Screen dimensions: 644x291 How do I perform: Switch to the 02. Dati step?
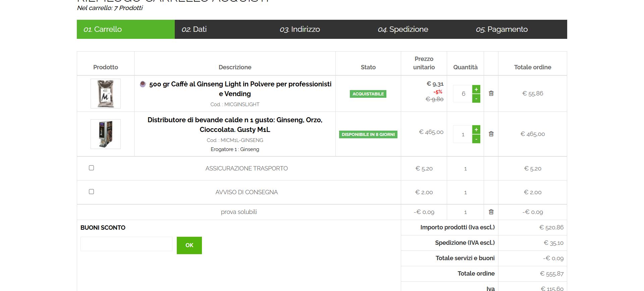(x=194, y=29)
